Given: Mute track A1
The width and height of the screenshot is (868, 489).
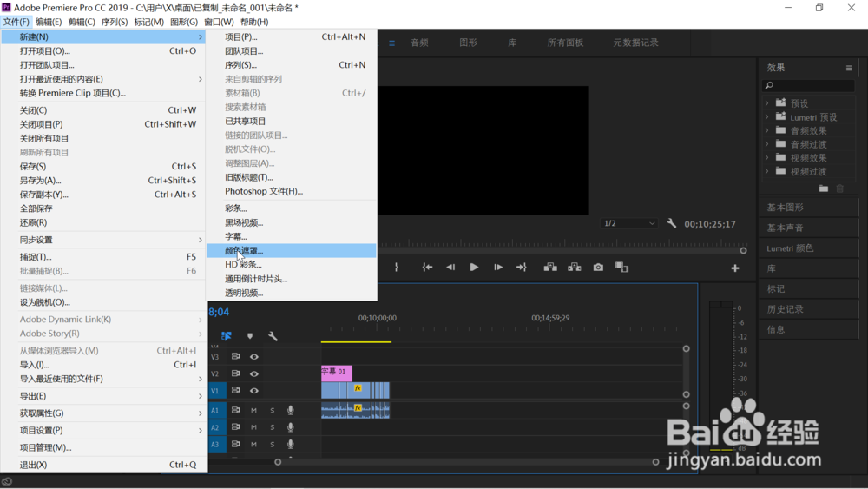Looking at the screenshot, I should coord(253,410).
